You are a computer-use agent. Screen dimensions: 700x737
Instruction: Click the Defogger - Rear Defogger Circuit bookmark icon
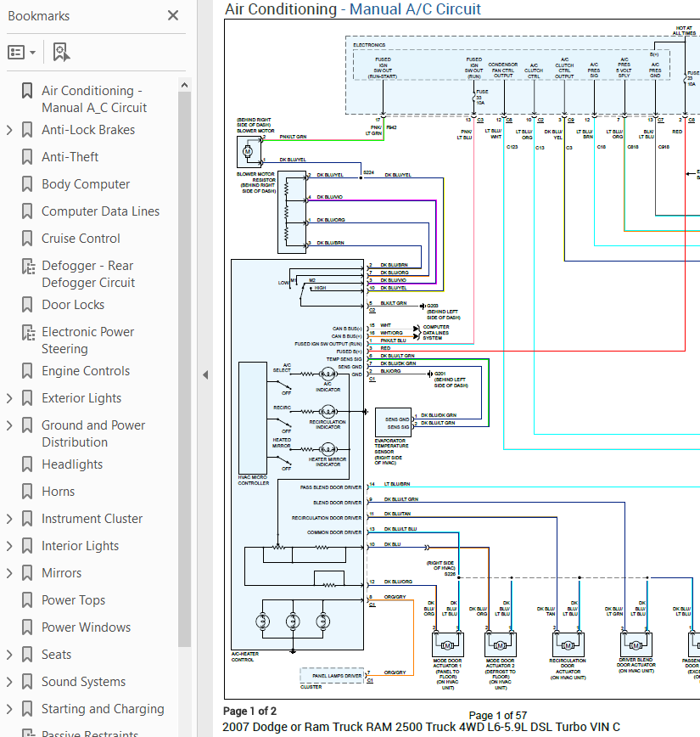(28, 266)
